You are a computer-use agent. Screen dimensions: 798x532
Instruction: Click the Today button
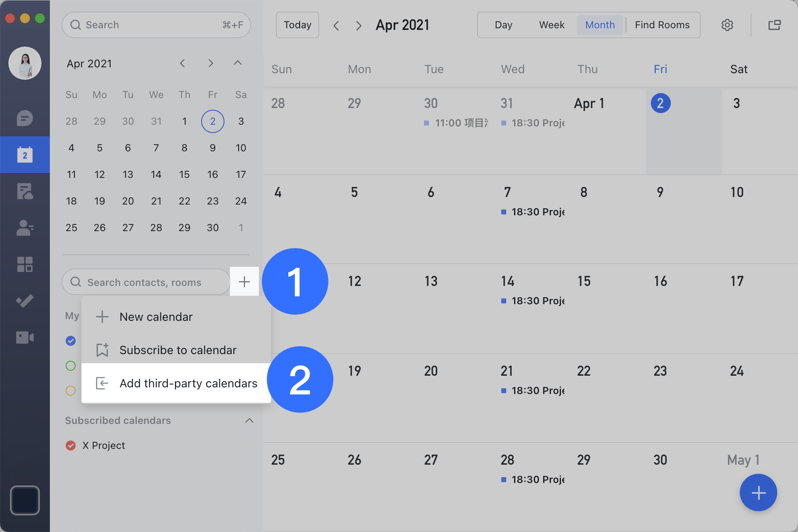coord(297,25)
